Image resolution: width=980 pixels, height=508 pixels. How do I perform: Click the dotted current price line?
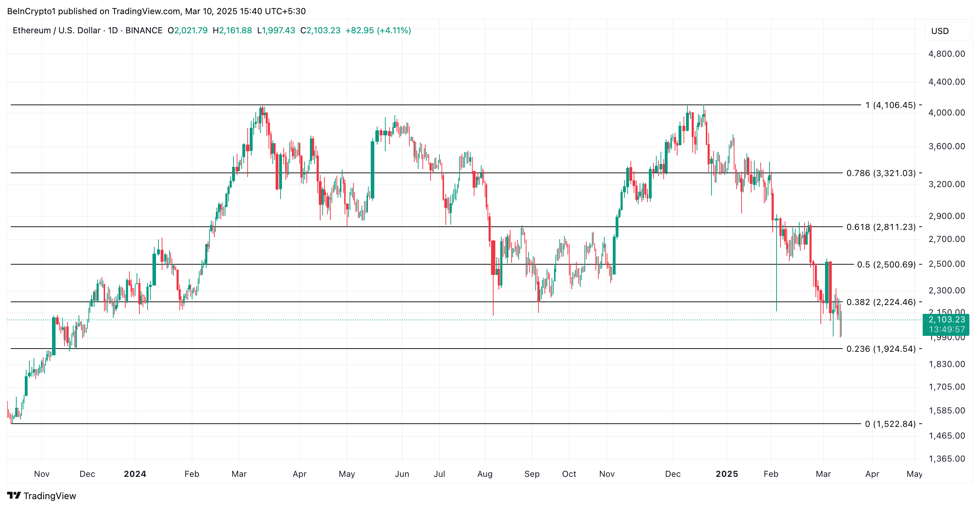[x=456, y=321]
